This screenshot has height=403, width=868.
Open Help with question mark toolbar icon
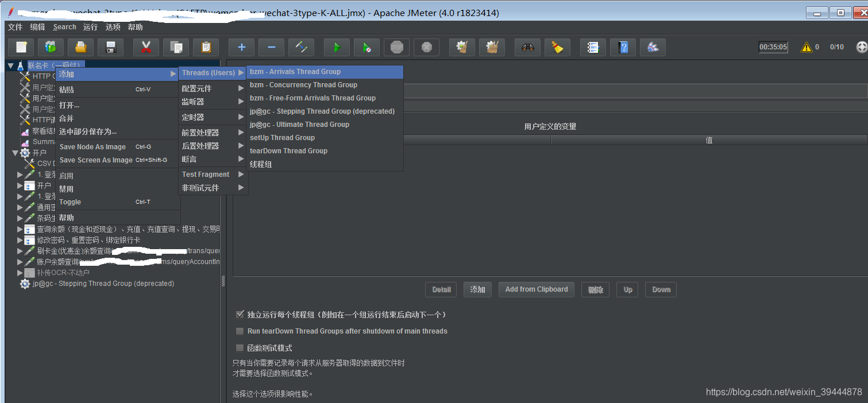coord(623,47)
